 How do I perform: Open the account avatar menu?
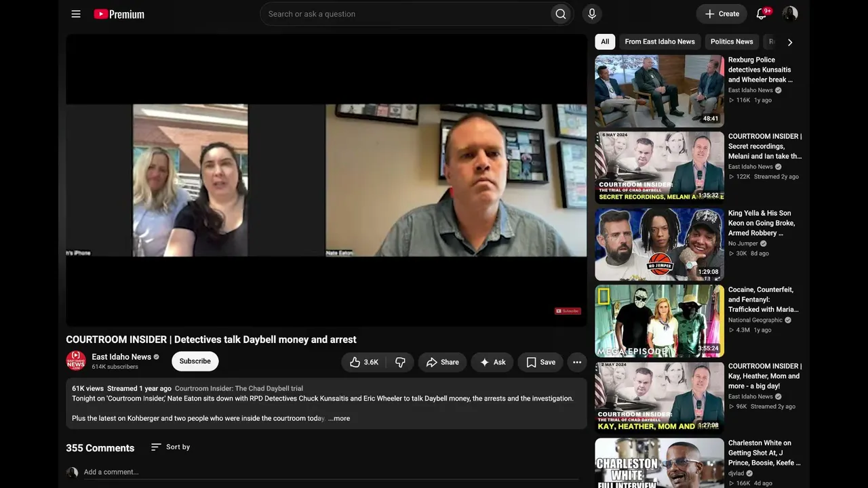(x=790, y=14)
